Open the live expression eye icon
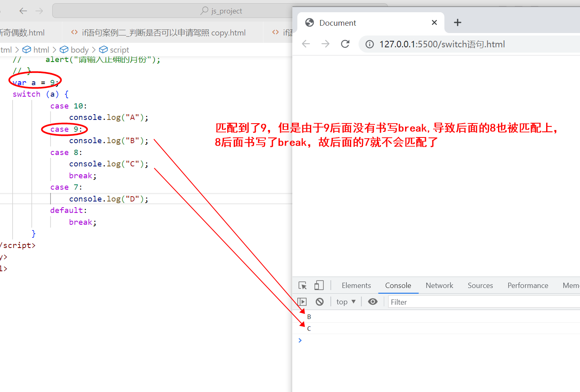Image resolution: width=580 pixels, height=392 pixels. click(372, 301)
